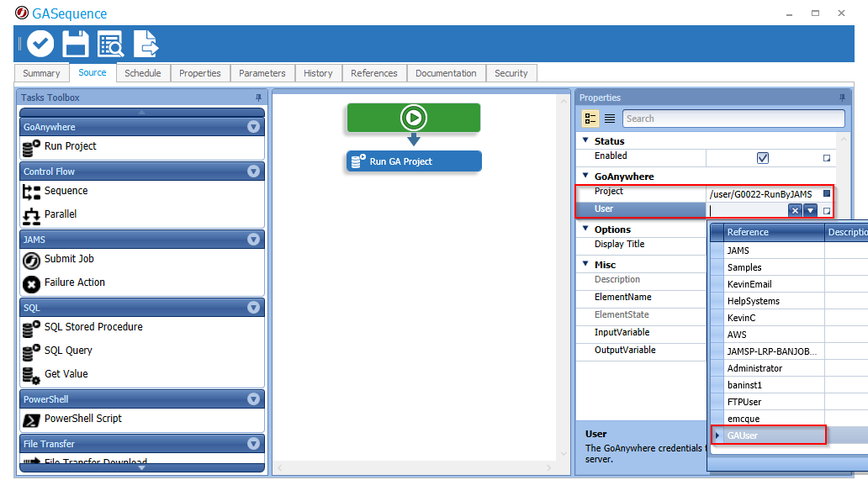Collapse the Status property section

pos(585,140)
